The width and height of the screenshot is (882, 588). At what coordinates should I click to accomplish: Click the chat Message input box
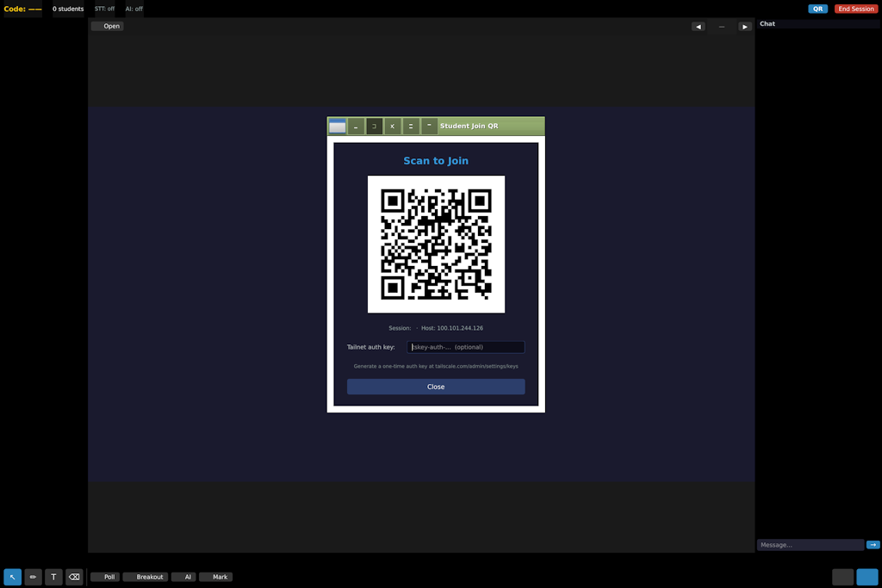(x=811, y=545)
